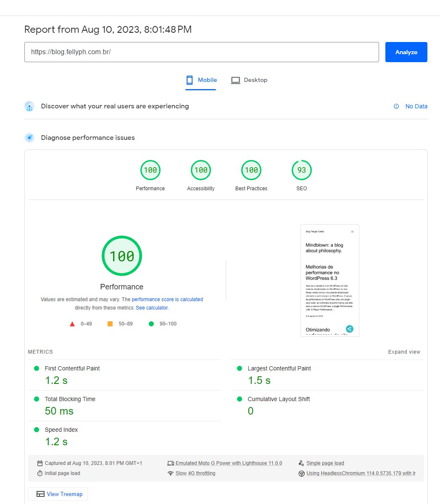Click the treemap icon in View Treemap
The height and width of the screenshot is (504, 440).
coord(40,494)
